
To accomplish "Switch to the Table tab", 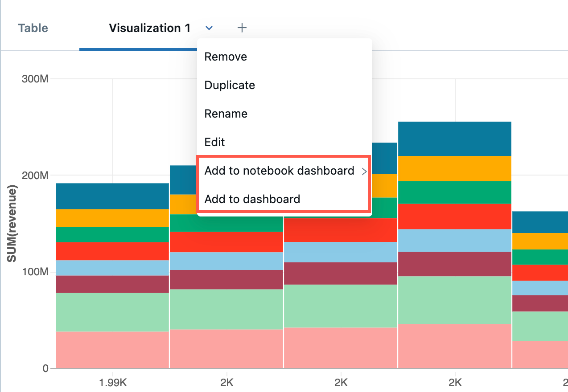I will tap(33, 28).
